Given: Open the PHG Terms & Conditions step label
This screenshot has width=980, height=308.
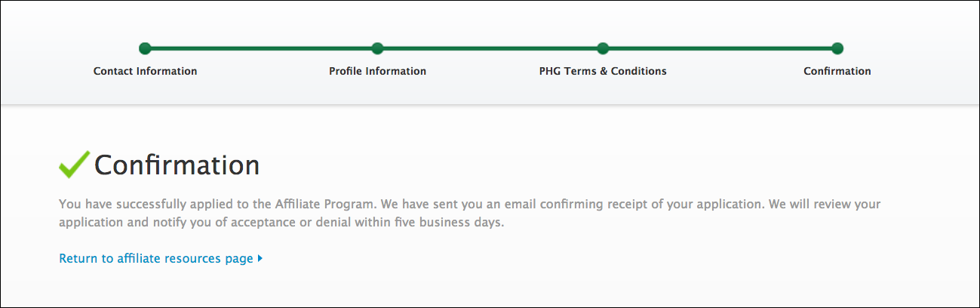Looking at the screenshot, I should [603, 71].
